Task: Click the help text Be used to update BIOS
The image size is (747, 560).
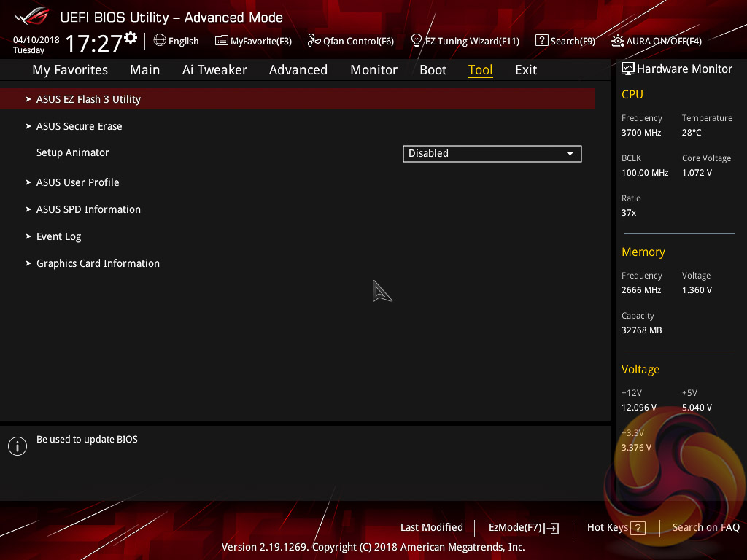Action: [x=88, y=440]
